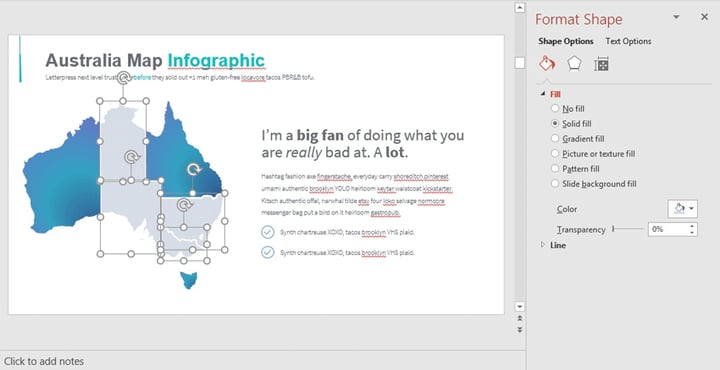Switch to Text Options tab
Image resolution: width=720 pixels, height=370 pixels.
(x=628, y=41)
